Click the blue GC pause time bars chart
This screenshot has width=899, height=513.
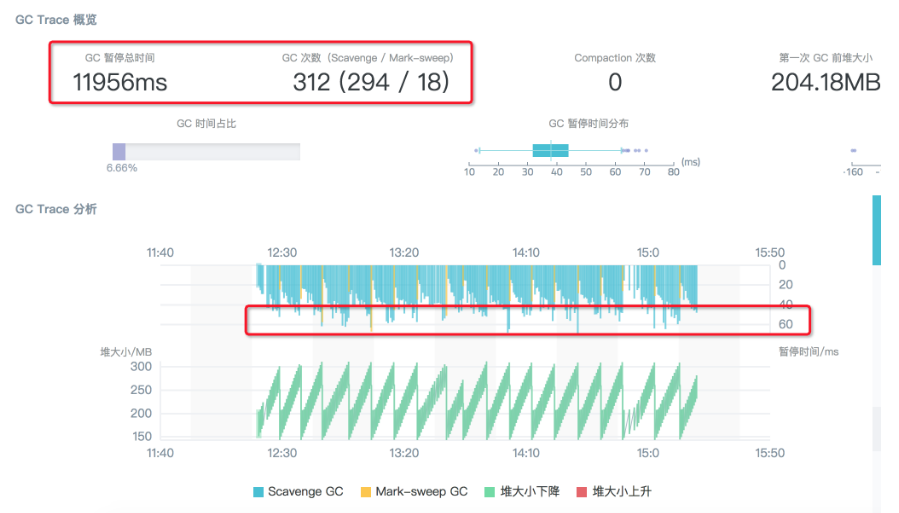[x=477, y=298]
